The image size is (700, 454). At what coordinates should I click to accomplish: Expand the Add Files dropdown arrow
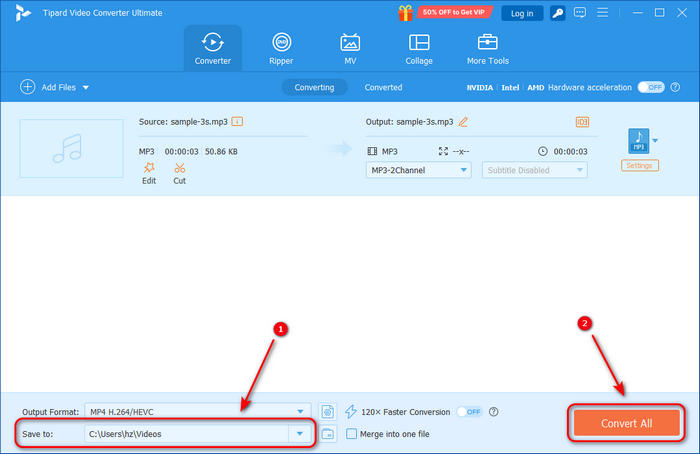(x=86, y=87)
